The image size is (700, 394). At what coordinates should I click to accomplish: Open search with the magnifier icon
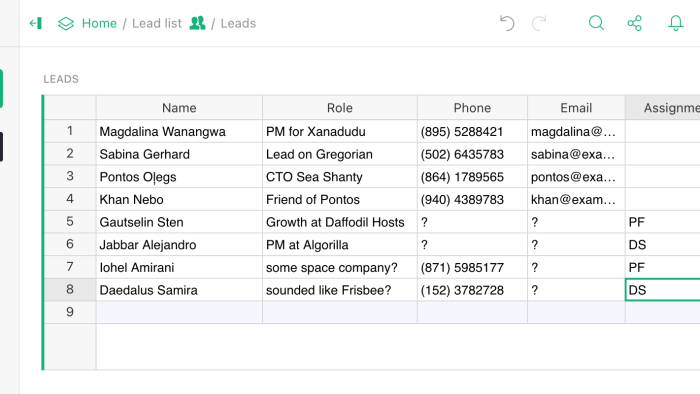pyautogui.click(x=596, y=23)
